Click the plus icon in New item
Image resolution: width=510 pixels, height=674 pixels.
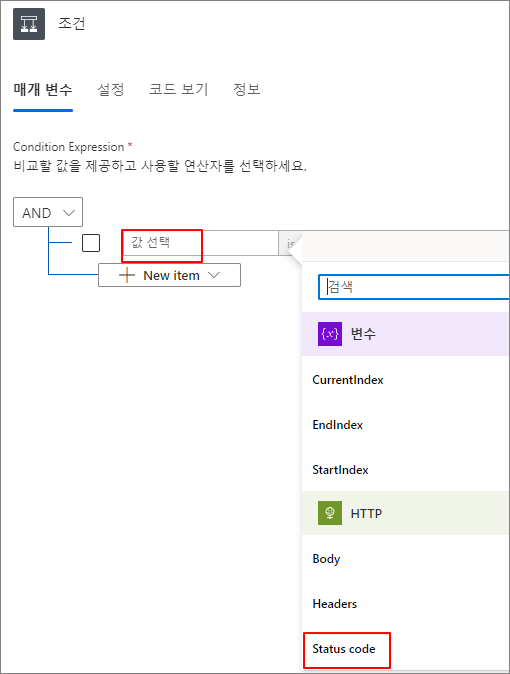[x=127, y=275]
